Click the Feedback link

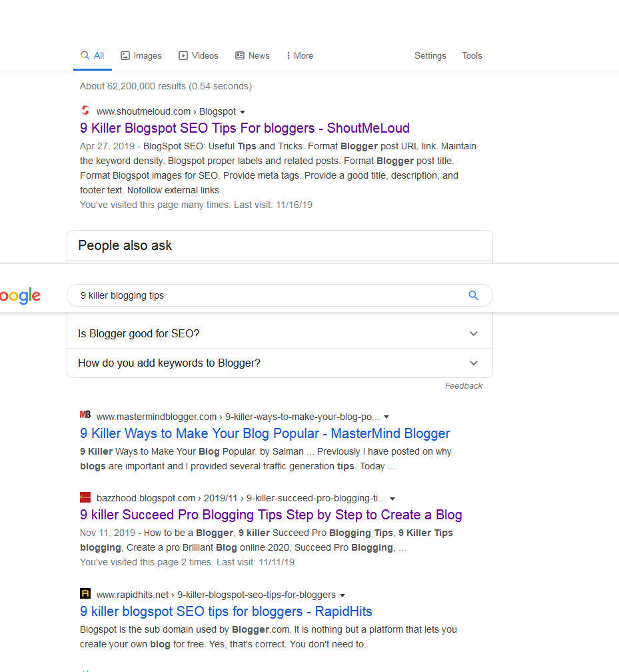464,386
